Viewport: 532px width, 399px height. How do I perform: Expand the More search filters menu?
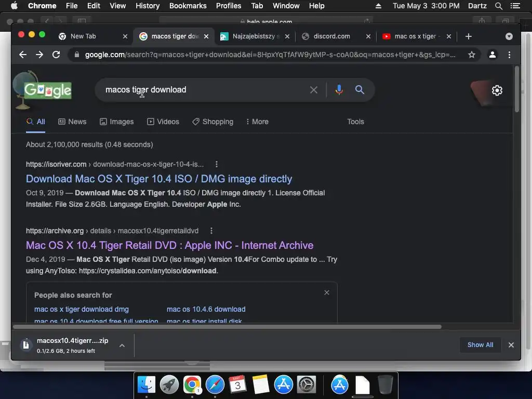[x=257, y=122]
